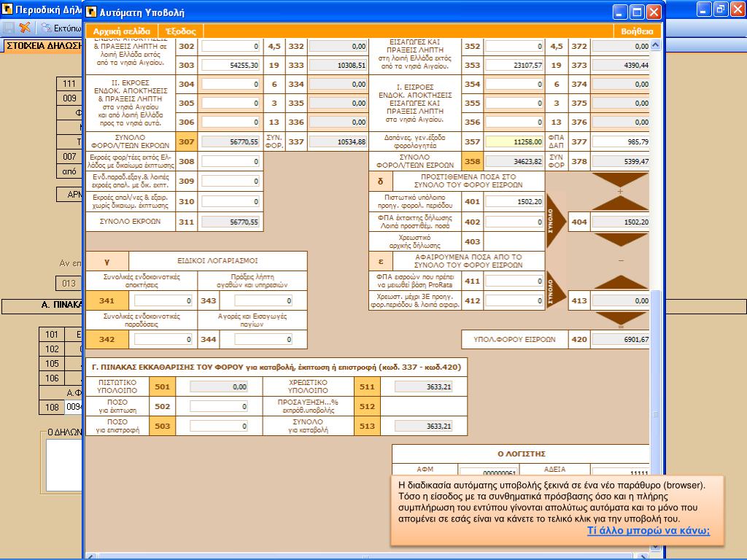The height and width of the screenshot is (560, 747).
Task: Follow the Τί άλλο μπορώ να κάνω; link
Action: [649, 531]
